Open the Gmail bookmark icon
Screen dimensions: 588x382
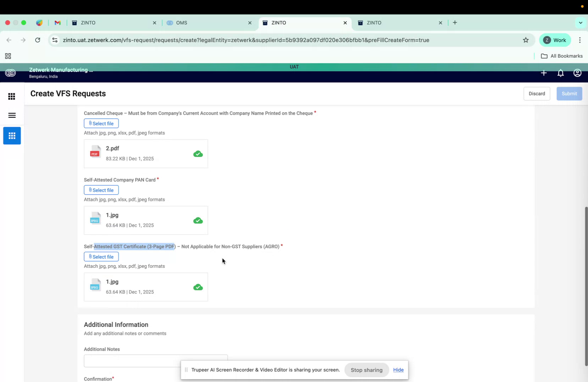57,23
